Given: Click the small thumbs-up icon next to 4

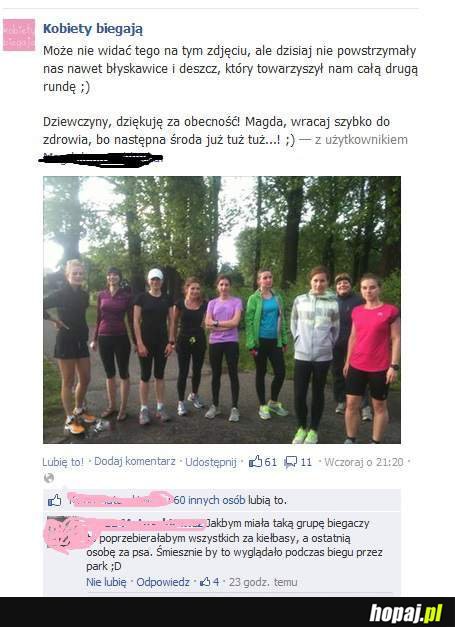Looking at the screenshot, I should click(x=205, y=582).
